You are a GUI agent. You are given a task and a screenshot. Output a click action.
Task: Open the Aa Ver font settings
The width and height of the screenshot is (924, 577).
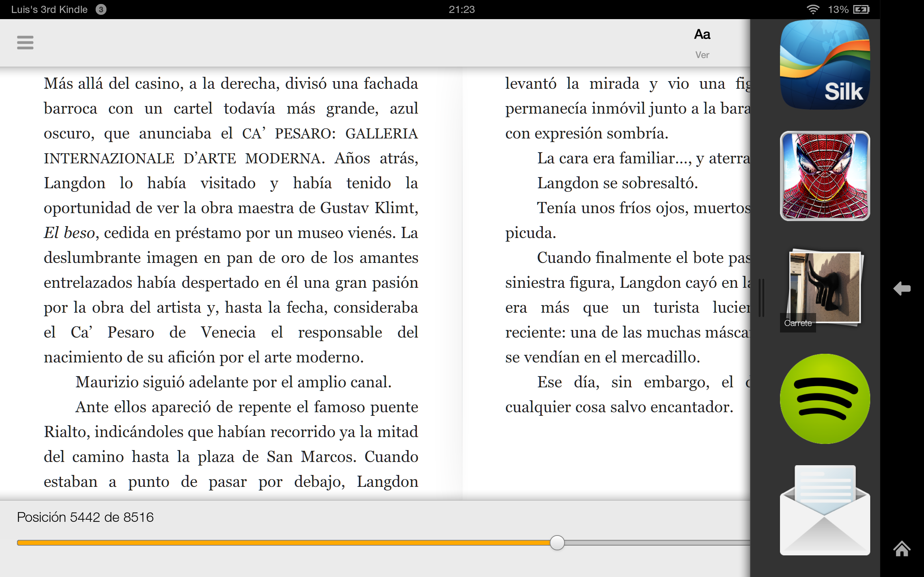[x=702, y=43]
